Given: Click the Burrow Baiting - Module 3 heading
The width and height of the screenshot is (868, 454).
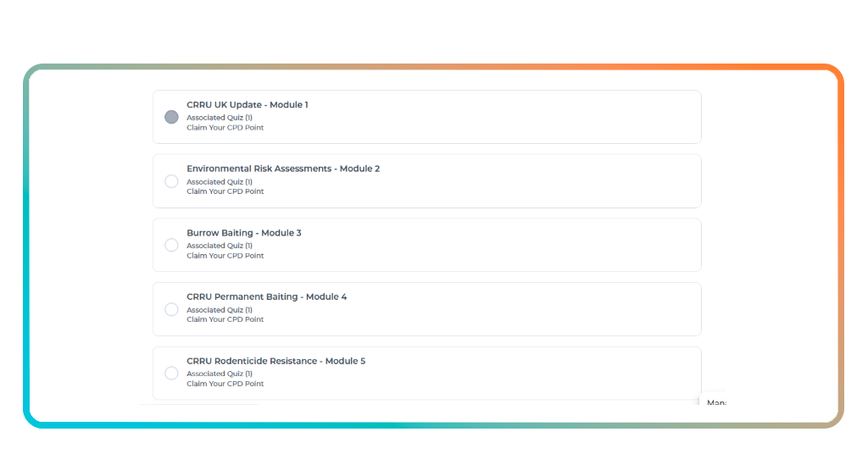Looking at the screenshot, I should 243,233.
